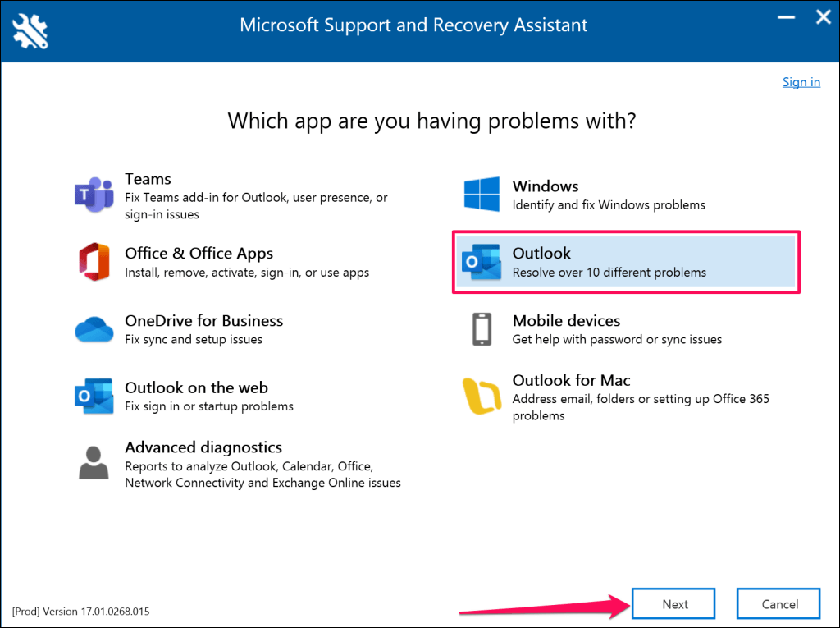Click the wrench and screwdriver app logo

[x=30, y=31]
